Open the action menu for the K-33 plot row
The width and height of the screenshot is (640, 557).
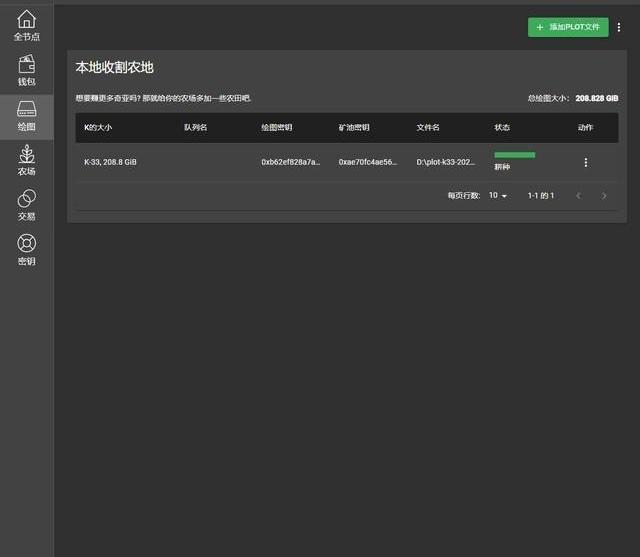click(x=586, y=162)
